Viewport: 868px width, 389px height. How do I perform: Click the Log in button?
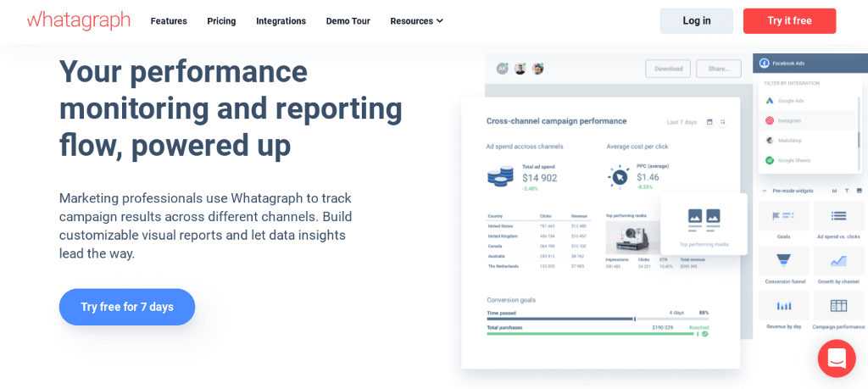(x=697, y=21)
